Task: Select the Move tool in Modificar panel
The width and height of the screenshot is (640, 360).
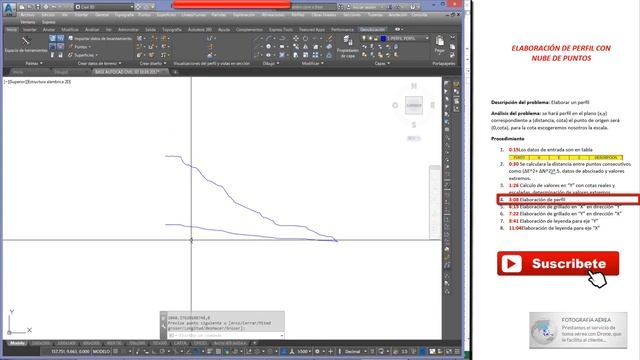Action: (296, 38)
